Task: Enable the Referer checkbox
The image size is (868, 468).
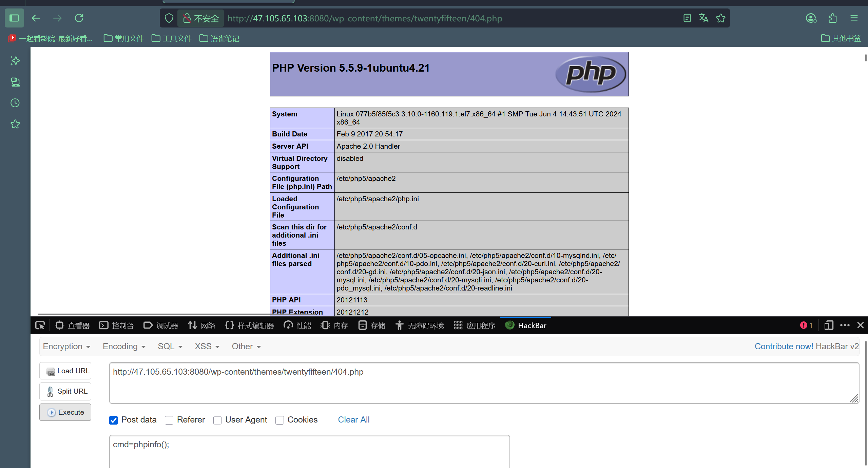Action: click(x=169, y=420)
